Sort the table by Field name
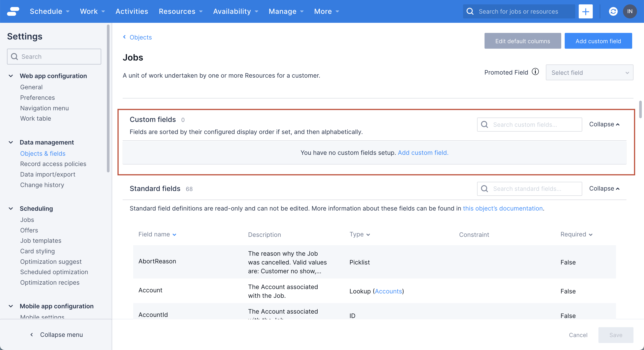The width and height of the screenshot is (644, 350). 157,234
